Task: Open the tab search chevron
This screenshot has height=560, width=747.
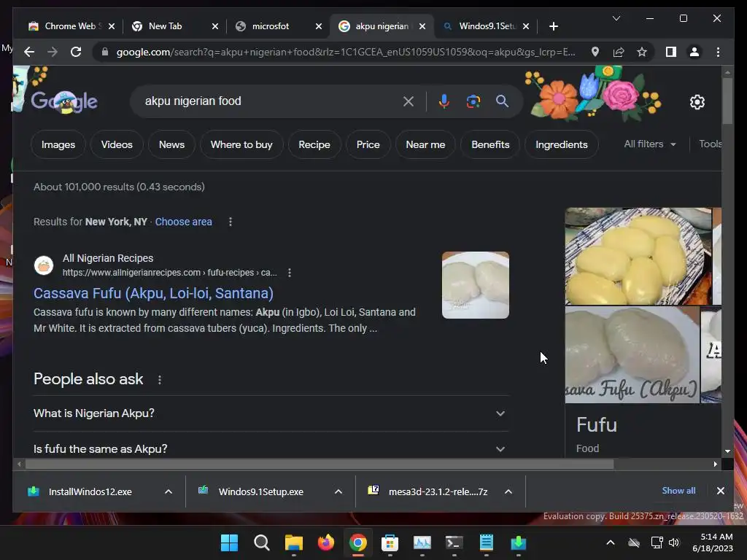Action: point(616,18)
